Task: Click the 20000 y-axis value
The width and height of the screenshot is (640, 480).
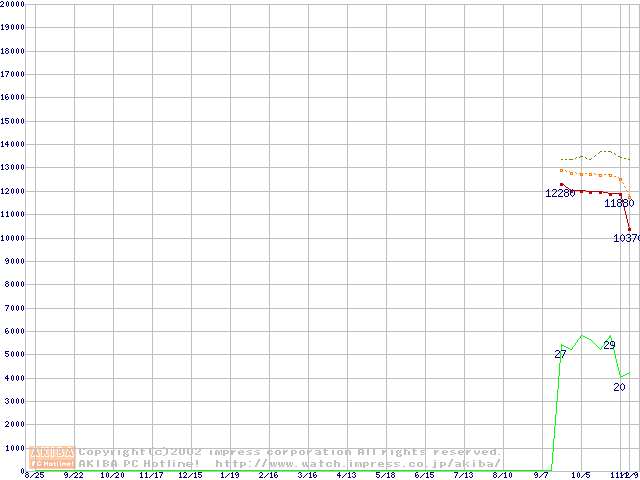Action: click(13, 4)
